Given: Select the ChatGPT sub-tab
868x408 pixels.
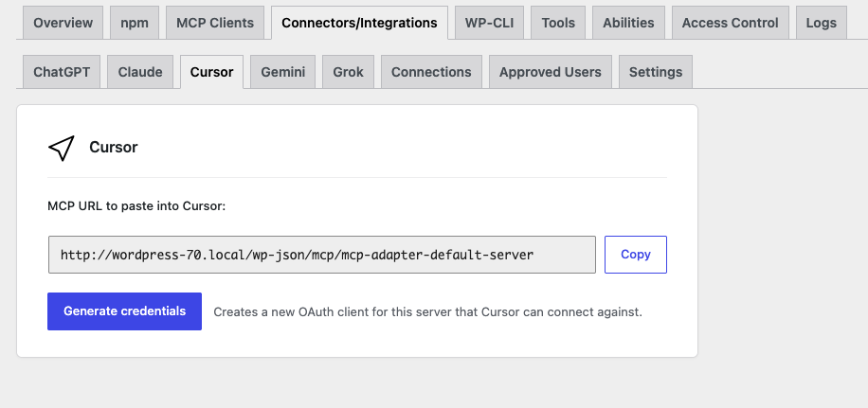Looking at the screenshot, I should (62, 72).
